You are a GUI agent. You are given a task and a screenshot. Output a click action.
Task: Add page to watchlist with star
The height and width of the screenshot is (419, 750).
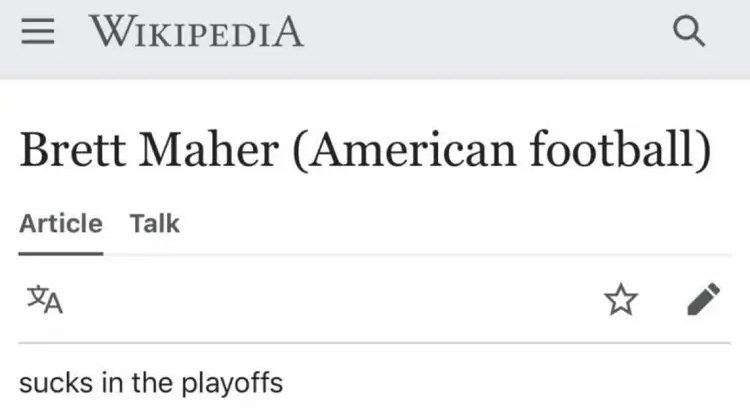pos(621,300)
